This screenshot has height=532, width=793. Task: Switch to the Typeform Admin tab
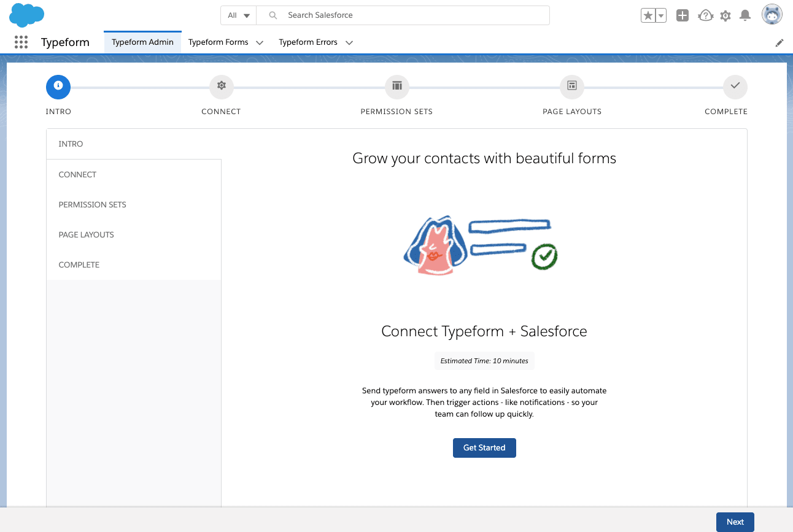(x=142, y=42)
